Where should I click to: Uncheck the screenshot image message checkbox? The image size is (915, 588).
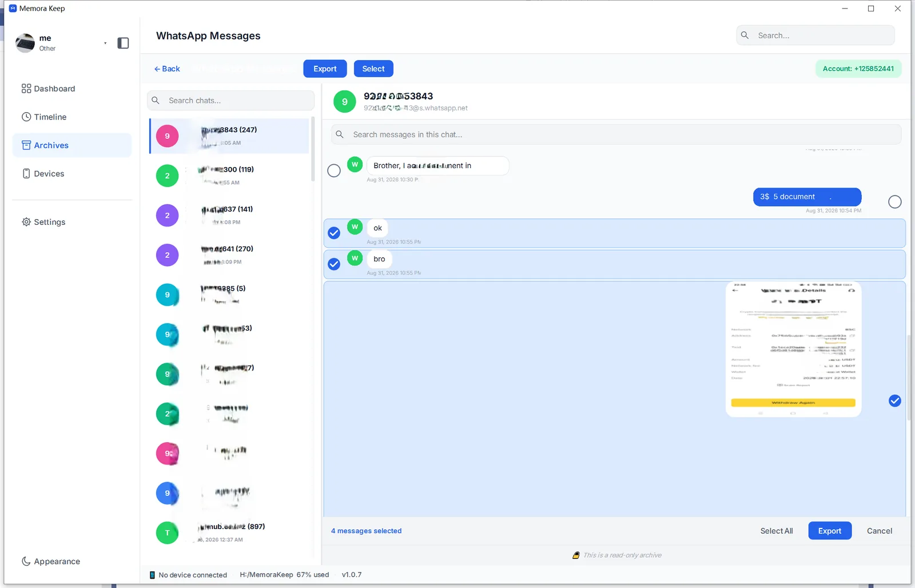[x=895, y=401]
